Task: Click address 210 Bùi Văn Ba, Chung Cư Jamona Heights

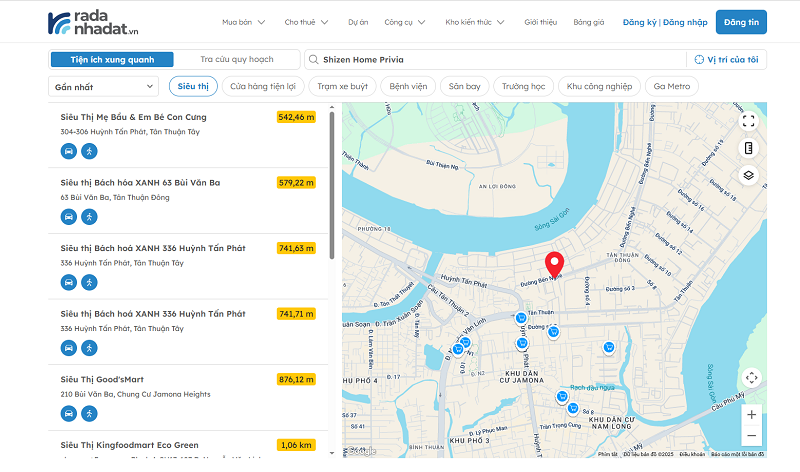Action: (x=135, y=394)
